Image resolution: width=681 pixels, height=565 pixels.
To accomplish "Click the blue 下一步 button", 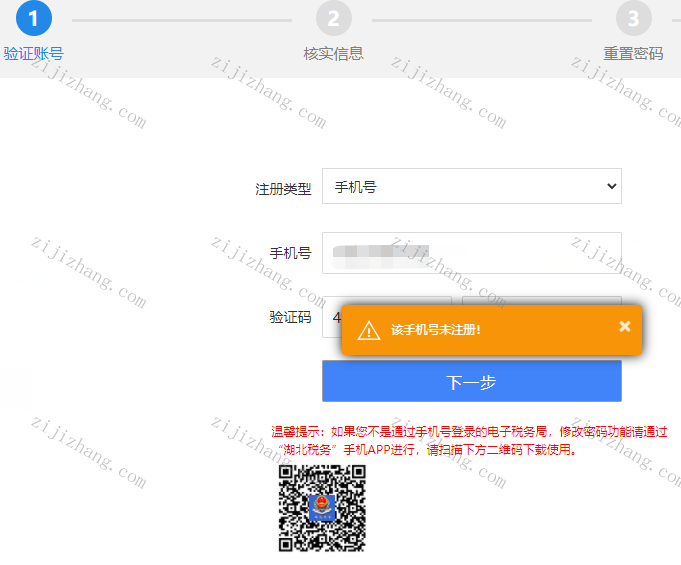I will (472, 381).
